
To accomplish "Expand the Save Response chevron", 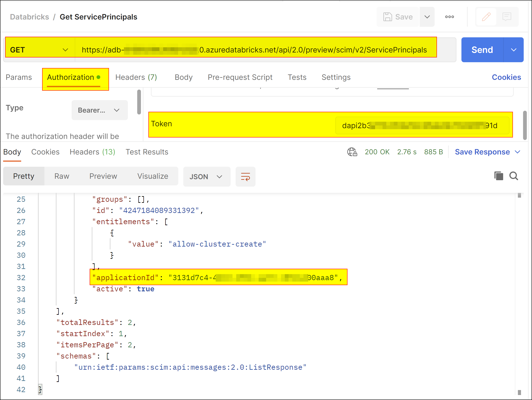I will 517,152.
